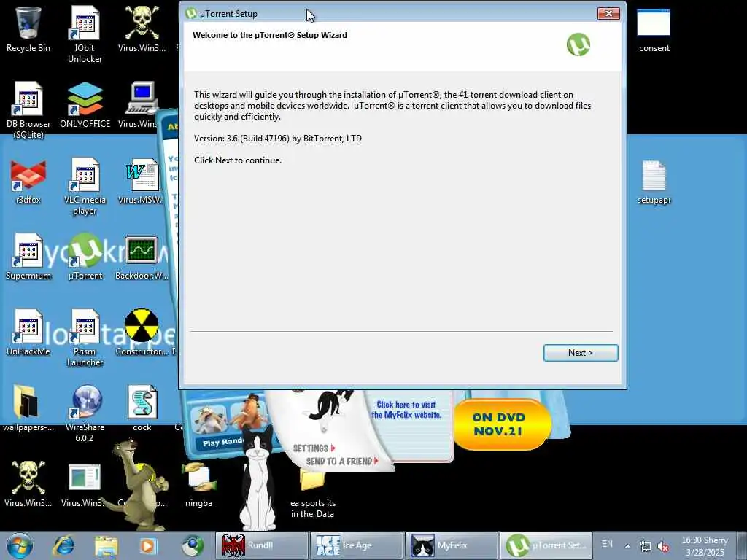The height and width of the screenshot is (560, 747).
Task: Open the network tray icon
Action: coord(646,546)
